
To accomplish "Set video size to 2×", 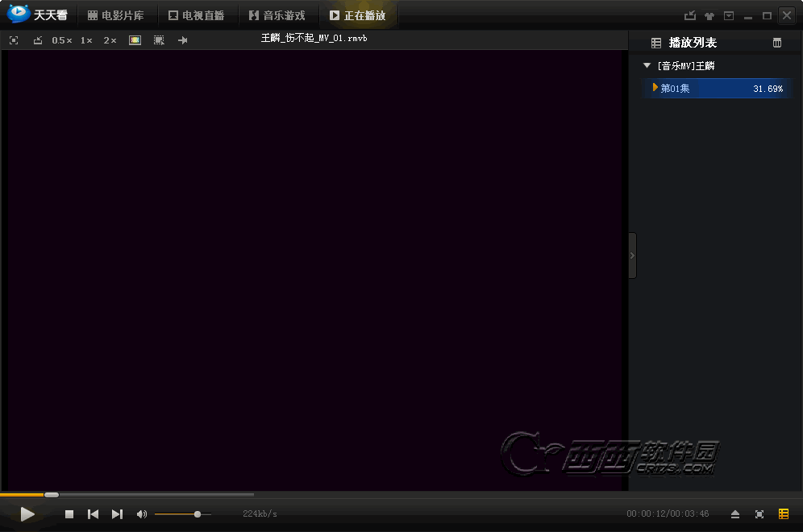I will point(110,40).
